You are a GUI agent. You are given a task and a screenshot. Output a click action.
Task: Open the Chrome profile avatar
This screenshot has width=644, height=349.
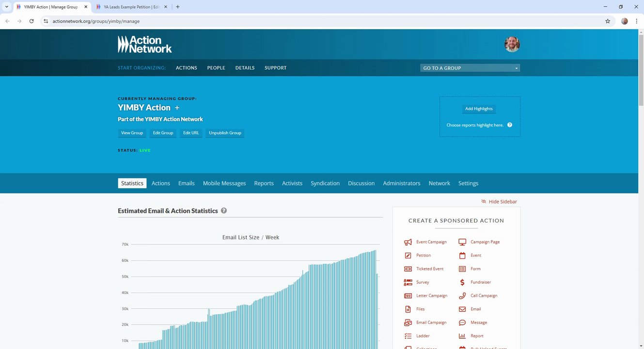[x=625, y=21]
